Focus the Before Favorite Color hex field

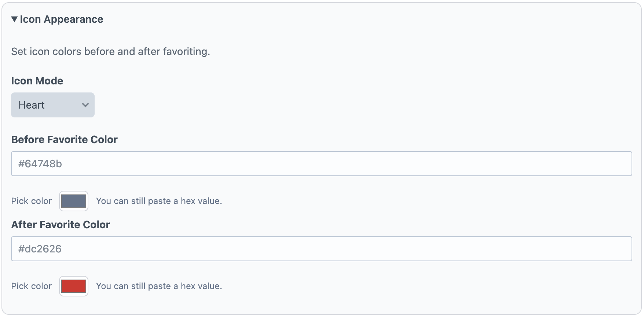tap(321, 164)
